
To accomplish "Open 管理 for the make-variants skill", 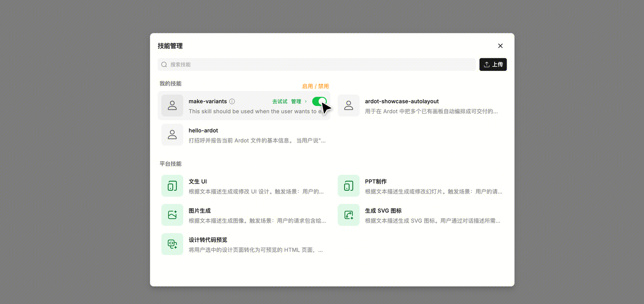I will pyautogui.click(x=296, y=101).
